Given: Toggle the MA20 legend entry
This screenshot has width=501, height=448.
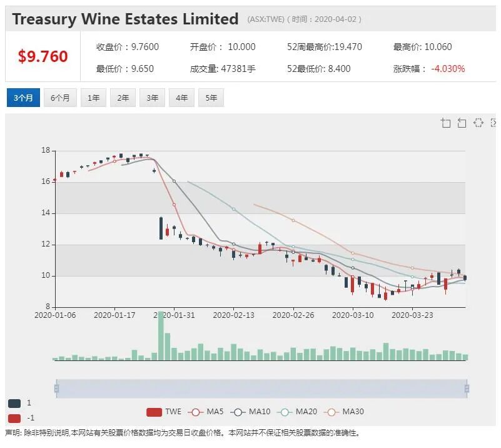Looking at the screenshot, I should point(297,412).
